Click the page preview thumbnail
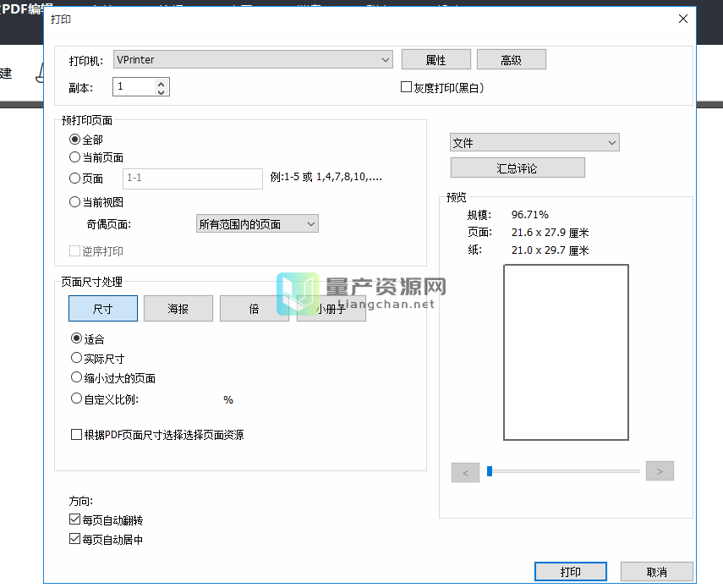The height and width of the screenshot is (588, 723). 567,352
